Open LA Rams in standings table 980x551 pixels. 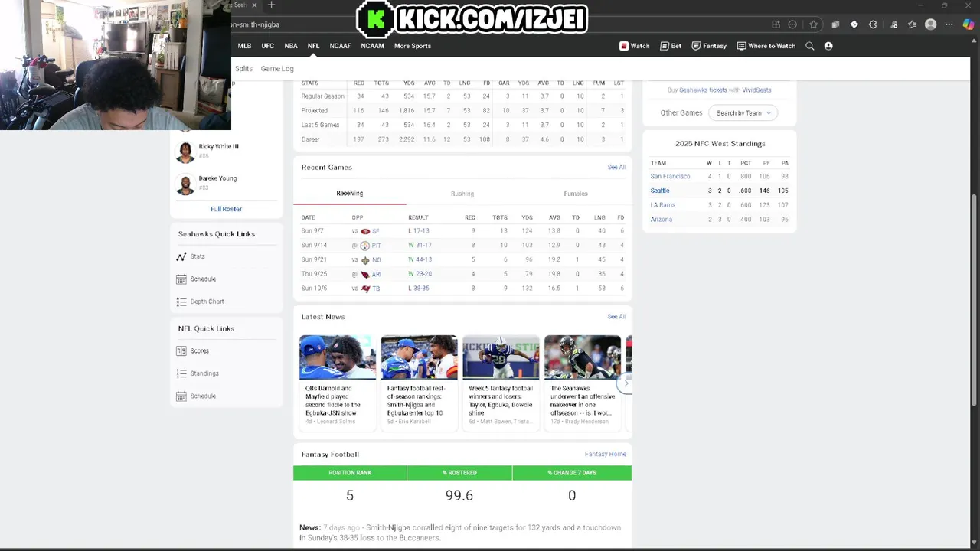[663, 205]
